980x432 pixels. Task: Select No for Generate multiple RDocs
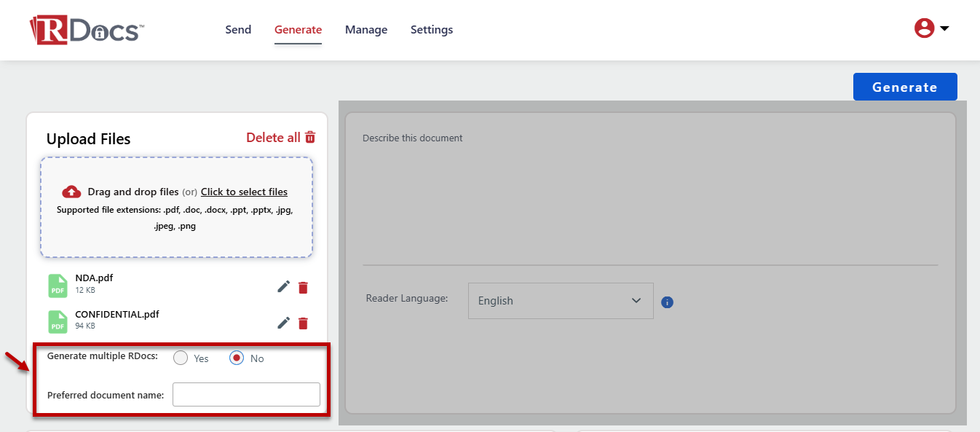point(237,358)
